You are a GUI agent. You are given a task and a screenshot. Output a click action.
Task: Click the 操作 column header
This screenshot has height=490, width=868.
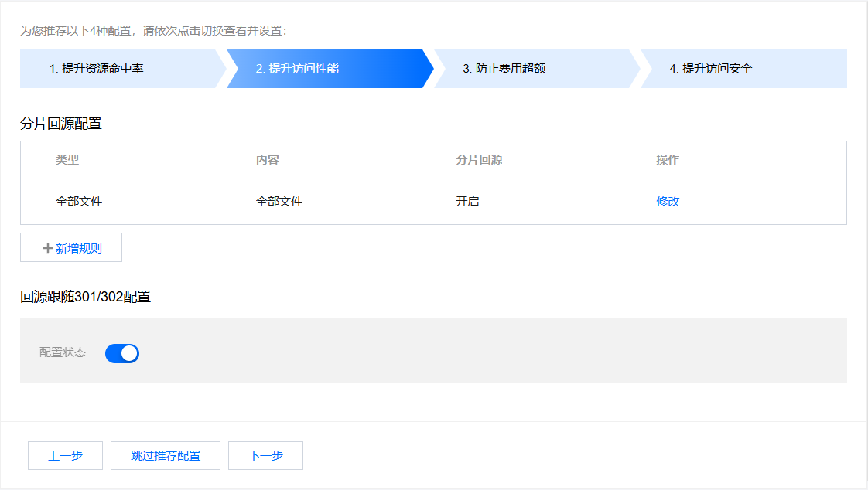tap(668, 160)
